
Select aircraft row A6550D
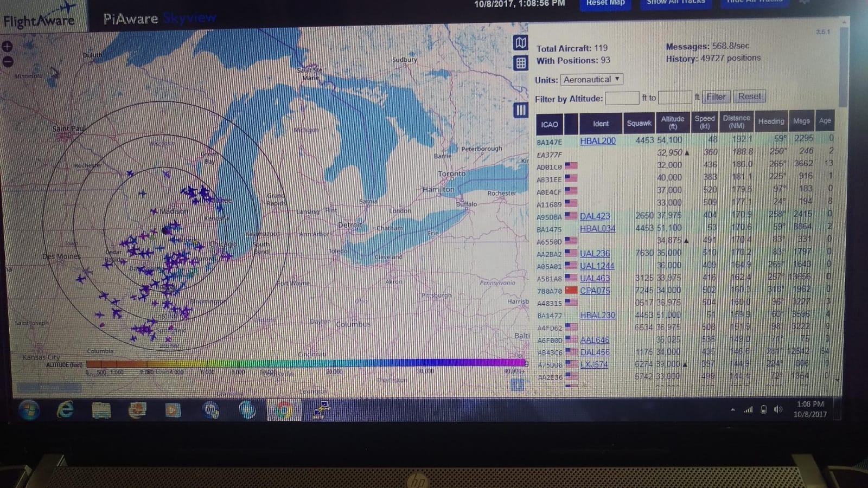(x=686, y=240)
